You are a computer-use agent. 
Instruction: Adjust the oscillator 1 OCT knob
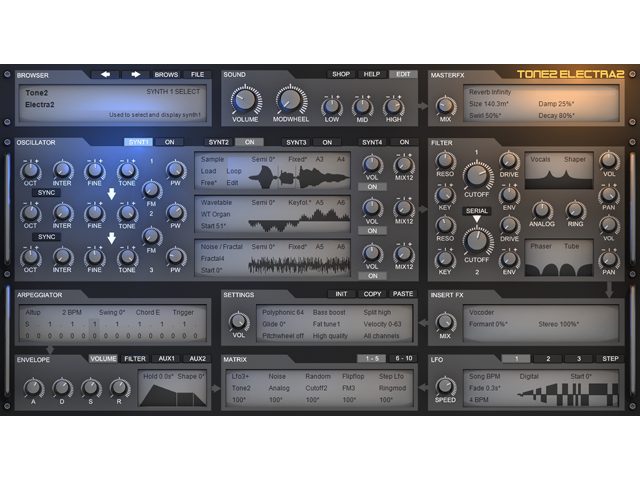click(30, 171)
